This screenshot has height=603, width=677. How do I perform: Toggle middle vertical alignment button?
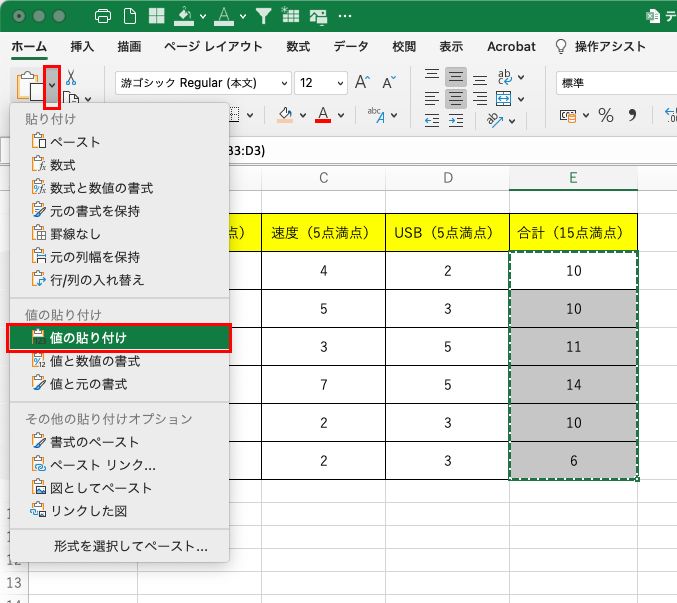coord(456,77)
